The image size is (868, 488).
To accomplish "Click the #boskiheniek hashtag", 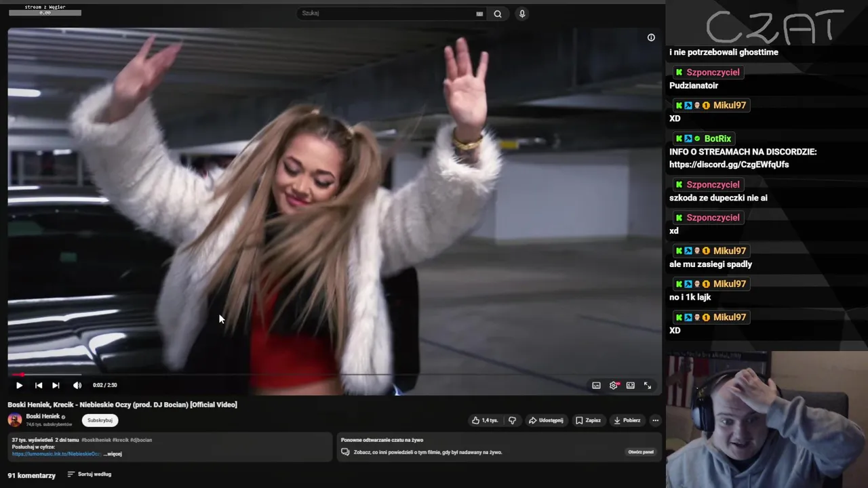I will click(97, 440).
